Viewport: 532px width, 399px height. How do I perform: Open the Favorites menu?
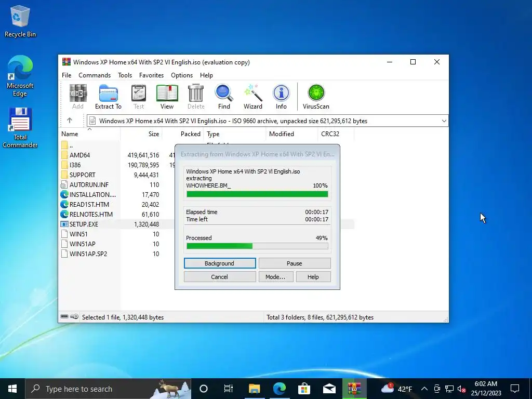(151, 75)
